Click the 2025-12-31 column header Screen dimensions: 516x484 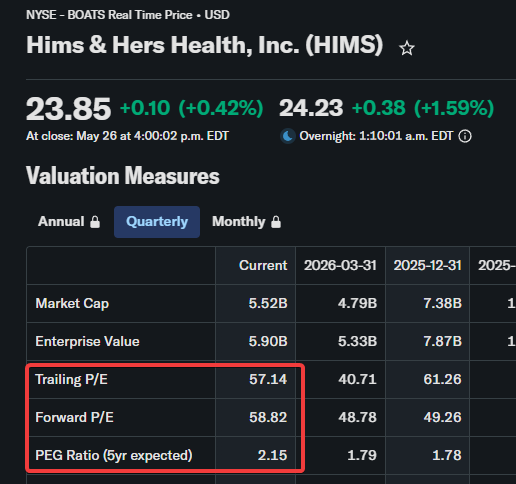[428, 266]
